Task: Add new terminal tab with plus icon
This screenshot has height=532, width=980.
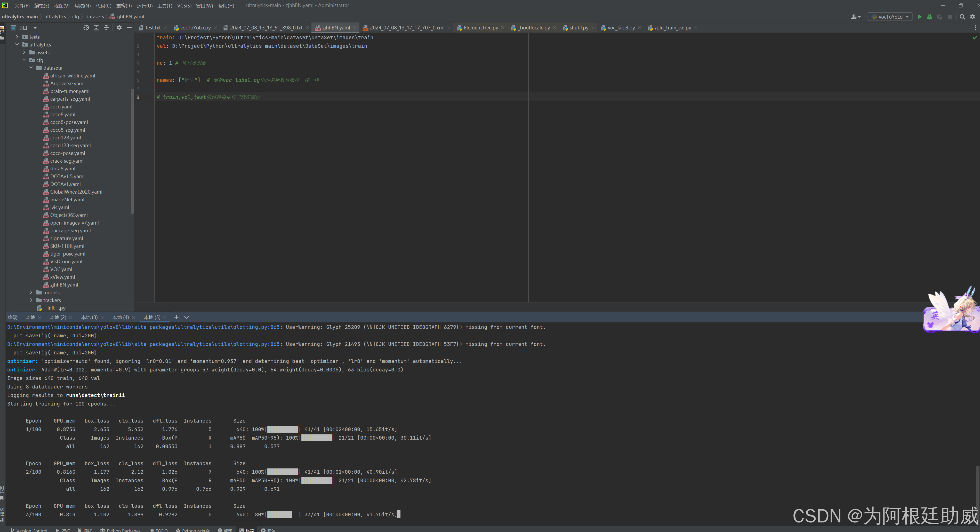Action: pos(176,317)
